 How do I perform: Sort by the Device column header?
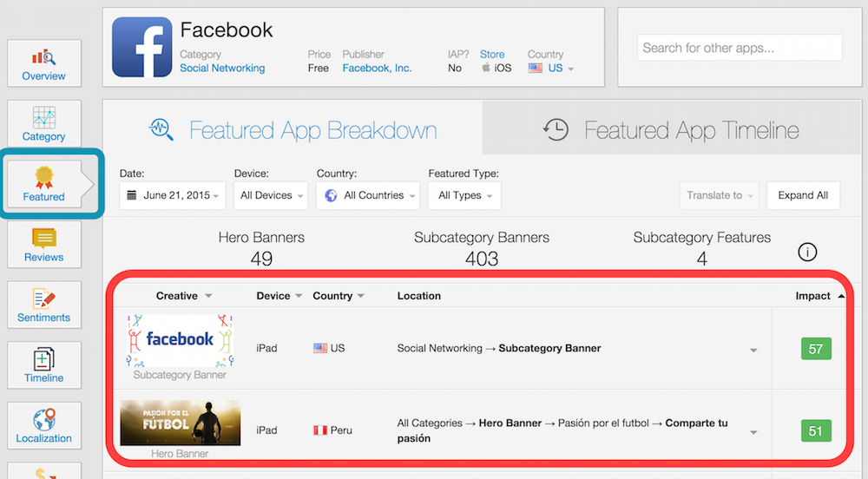(x=279, y=296)
